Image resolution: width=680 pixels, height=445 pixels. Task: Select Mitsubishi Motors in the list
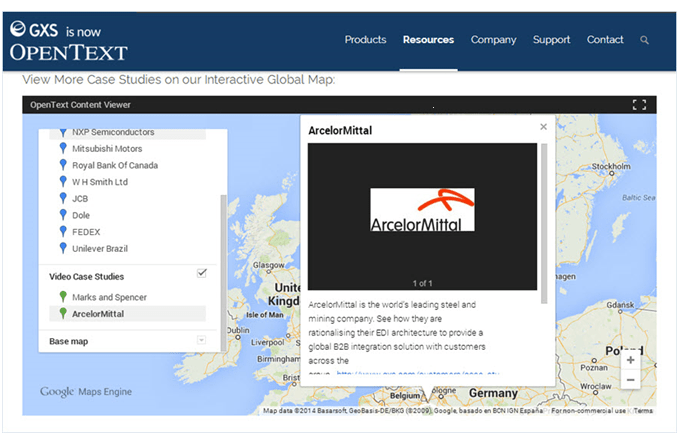108,148
